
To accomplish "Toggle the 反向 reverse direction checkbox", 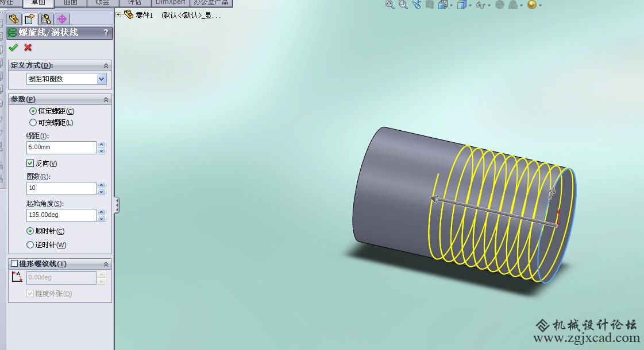I will click(x=30, y=164).
